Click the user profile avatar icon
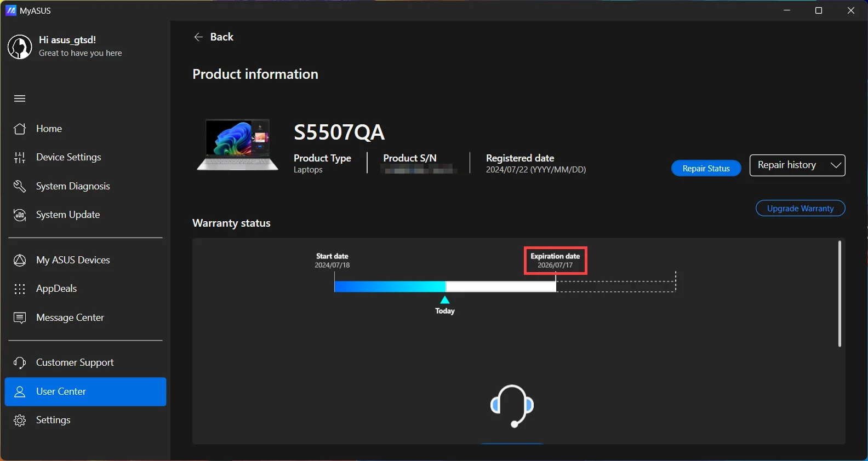Viewport: 868px width, 461px height. point(20,47)
